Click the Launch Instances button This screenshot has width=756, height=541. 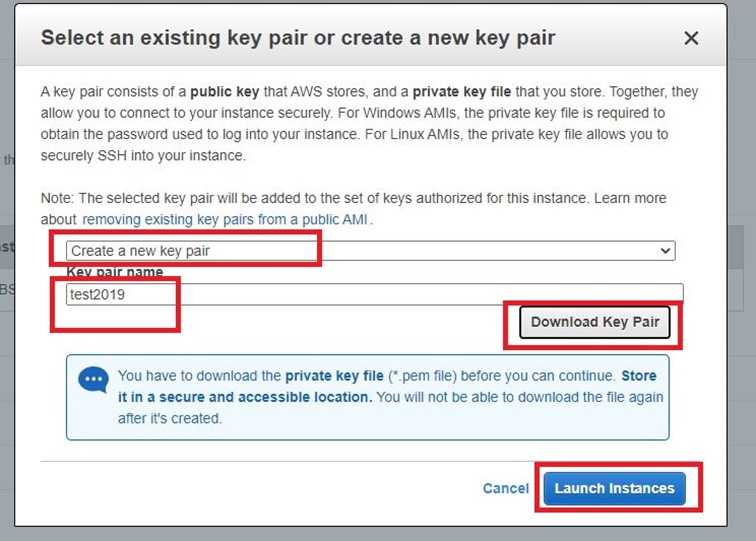click(x=614, y=488)
